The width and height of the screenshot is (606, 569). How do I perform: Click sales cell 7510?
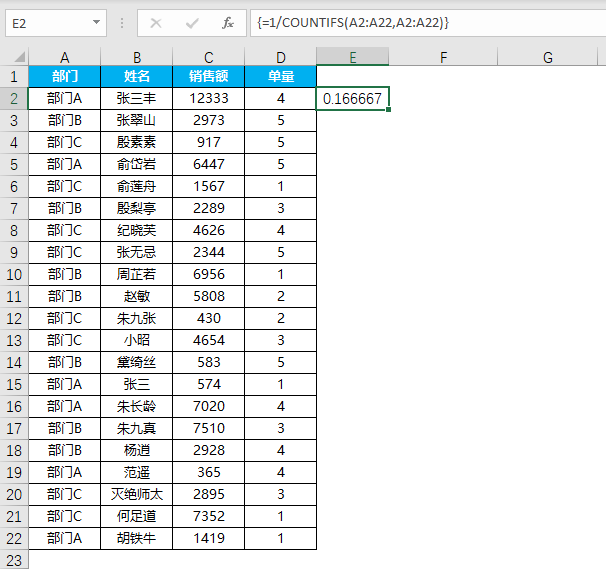[209, 429]
